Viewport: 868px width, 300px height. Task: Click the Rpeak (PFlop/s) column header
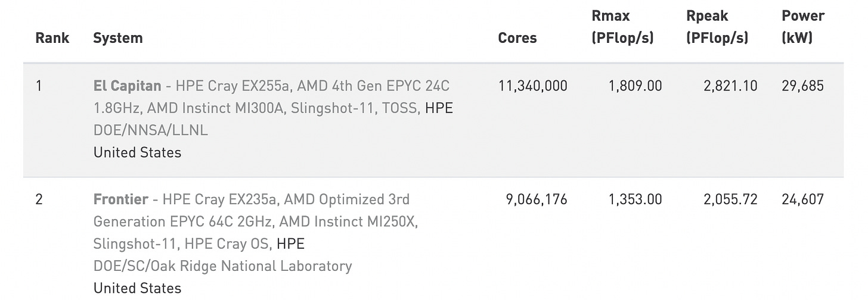tap(717, 27)
